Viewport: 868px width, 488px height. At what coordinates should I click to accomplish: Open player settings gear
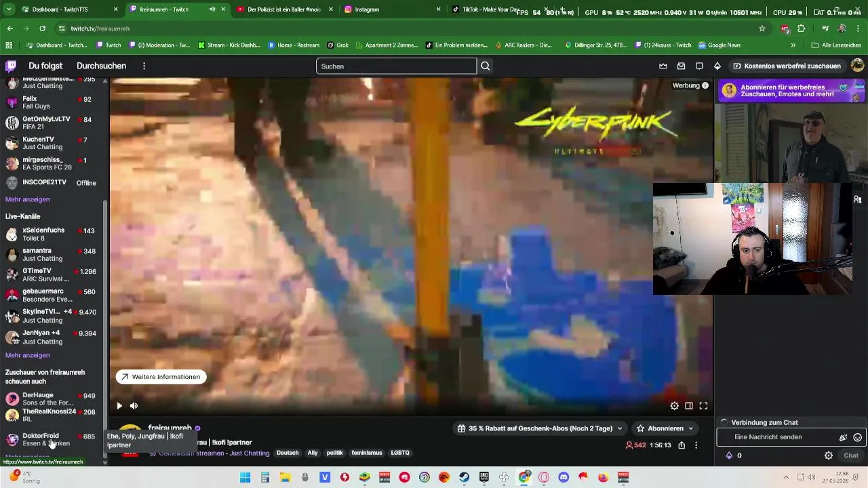coord(674,406)
